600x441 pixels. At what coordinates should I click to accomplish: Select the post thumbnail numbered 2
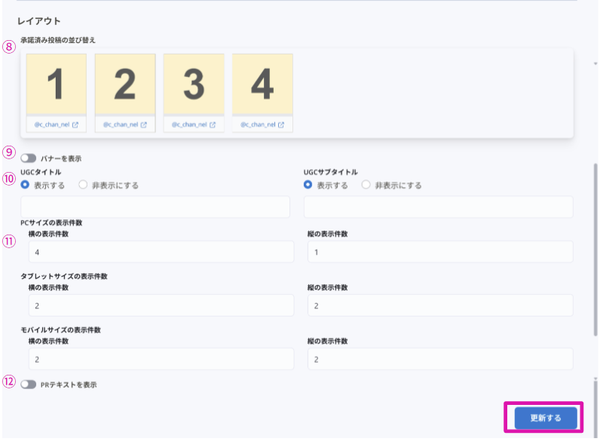pos(125,84)
